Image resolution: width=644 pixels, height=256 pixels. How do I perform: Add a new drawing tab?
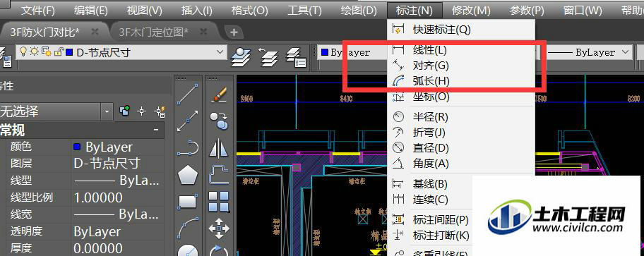tap(234, 32)
